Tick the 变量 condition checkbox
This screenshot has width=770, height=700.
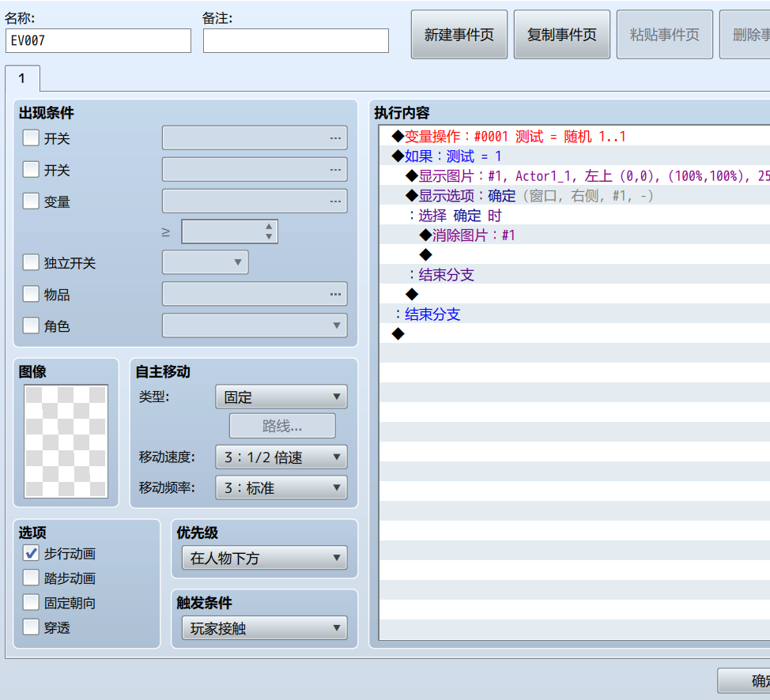point(31,201)
